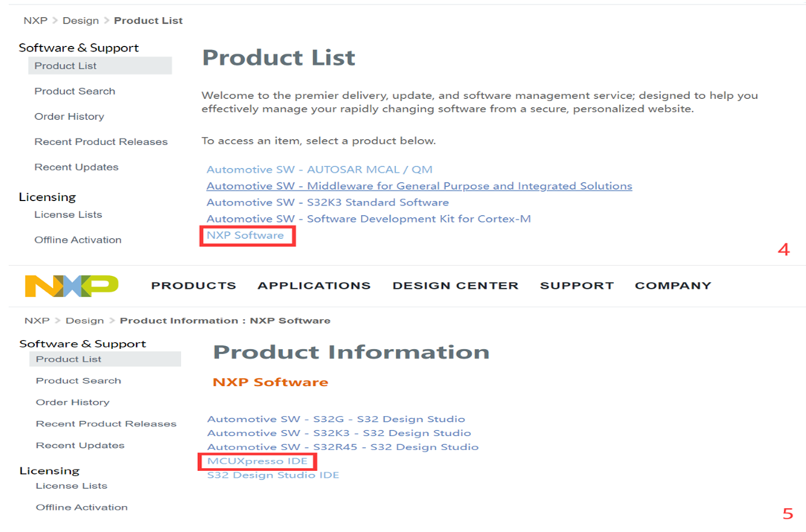The width and height of the screenshot is (806, 532).
Task: Click 'Product Information : NXP Software' breadcrumb text
Action: pyautogui.click(x=226, y=321)
